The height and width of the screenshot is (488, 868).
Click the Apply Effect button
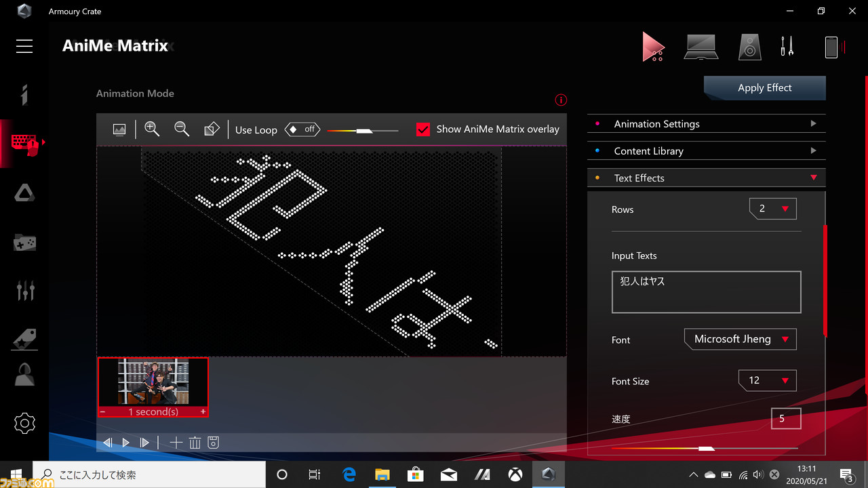click(765, 87)
